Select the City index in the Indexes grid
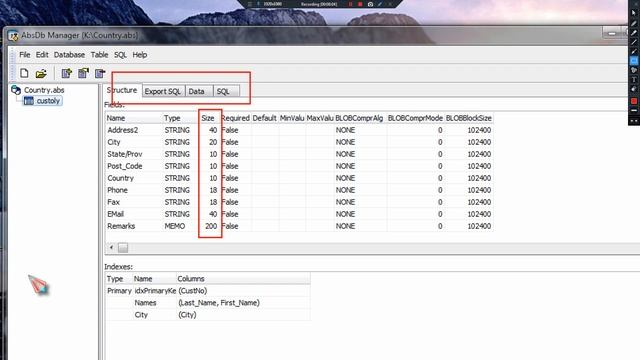The width and height of the screenshot is (640, 360). click(x=208, y=315)
